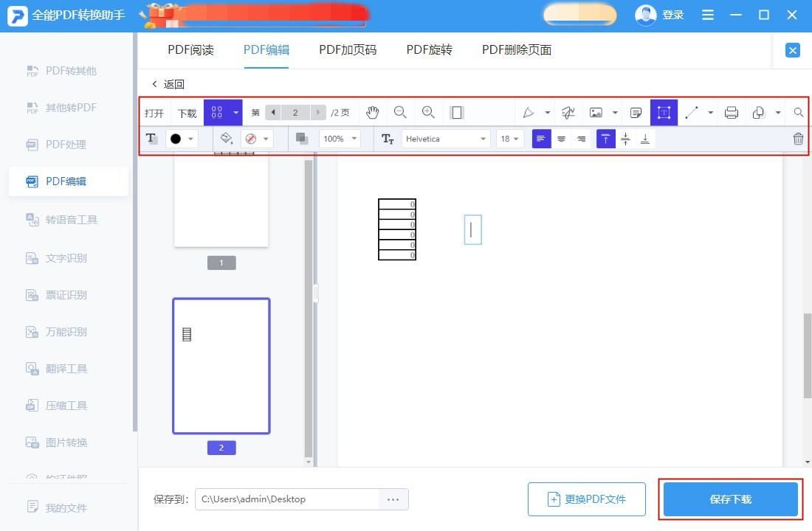Screen dimensions: 812x531
Task: Open the insert image tool
Action: click(596, 112)
